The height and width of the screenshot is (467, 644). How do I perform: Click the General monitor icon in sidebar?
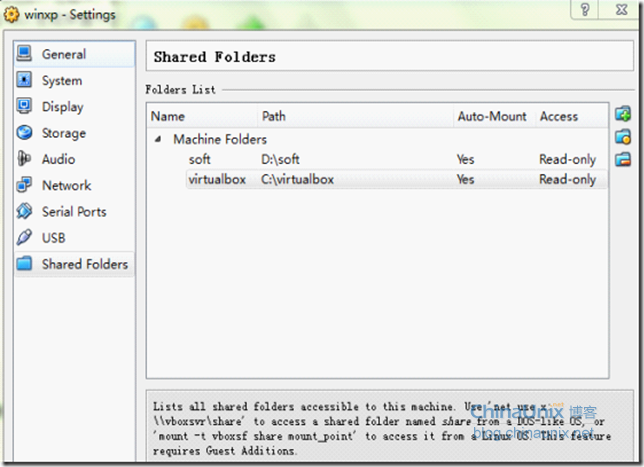click(24, 53)
